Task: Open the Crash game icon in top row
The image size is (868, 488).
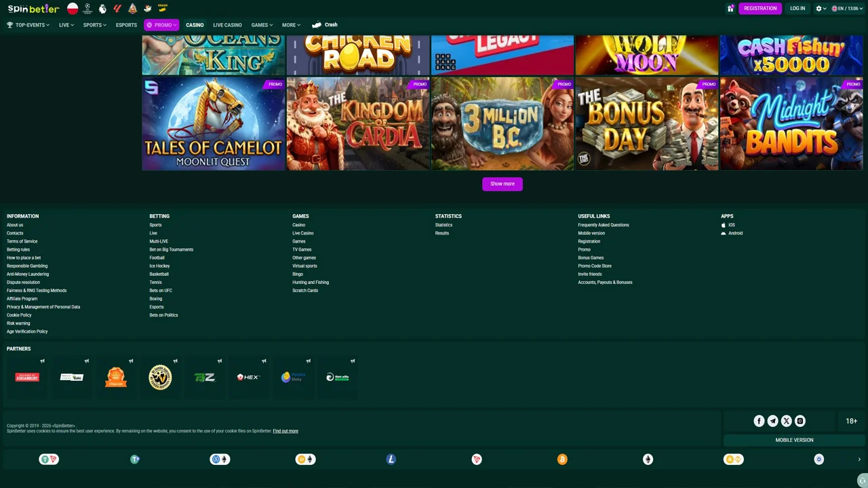Action: pos(162,8)
